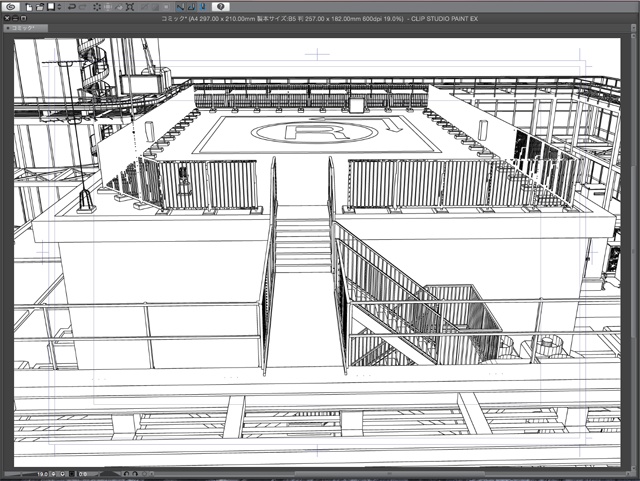Toggle snap to special ruler
The width and height of the screenshot is (640, 481).
[192, 7]
